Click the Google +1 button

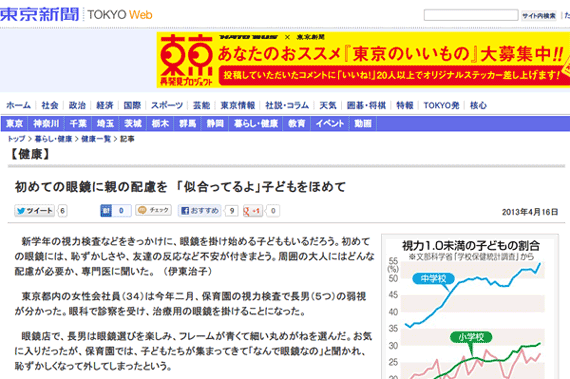[253, 211]
